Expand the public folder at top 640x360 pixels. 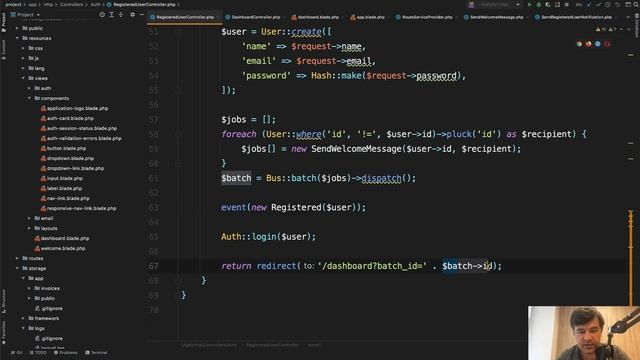[x=17, y=28]
